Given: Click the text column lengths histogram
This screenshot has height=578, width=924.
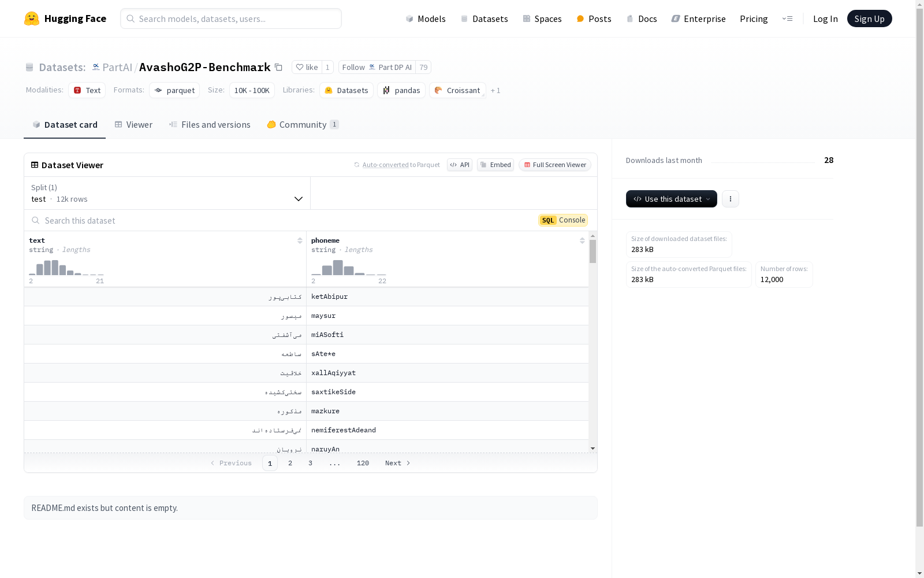Looking at the screenshot, I should click(66, 268).
